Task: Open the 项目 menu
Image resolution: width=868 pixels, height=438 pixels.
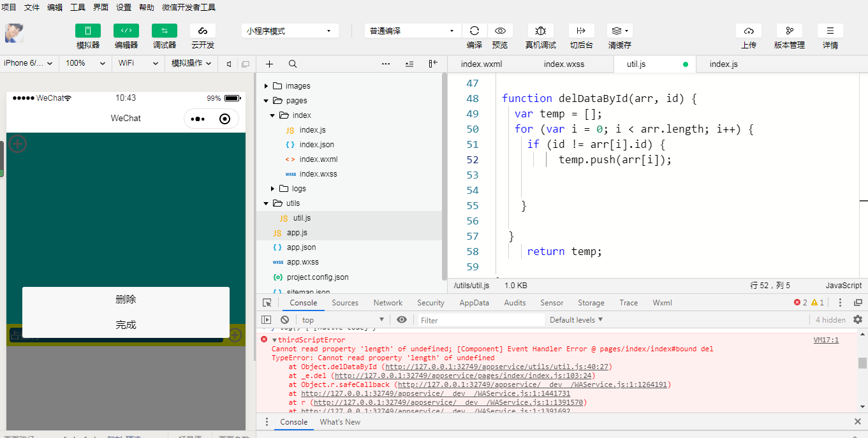Action: (x=9, y=8)
